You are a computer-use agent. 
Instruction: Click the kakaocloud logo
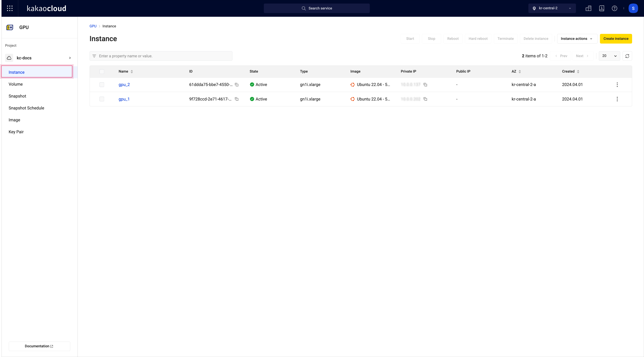(46, 8)
